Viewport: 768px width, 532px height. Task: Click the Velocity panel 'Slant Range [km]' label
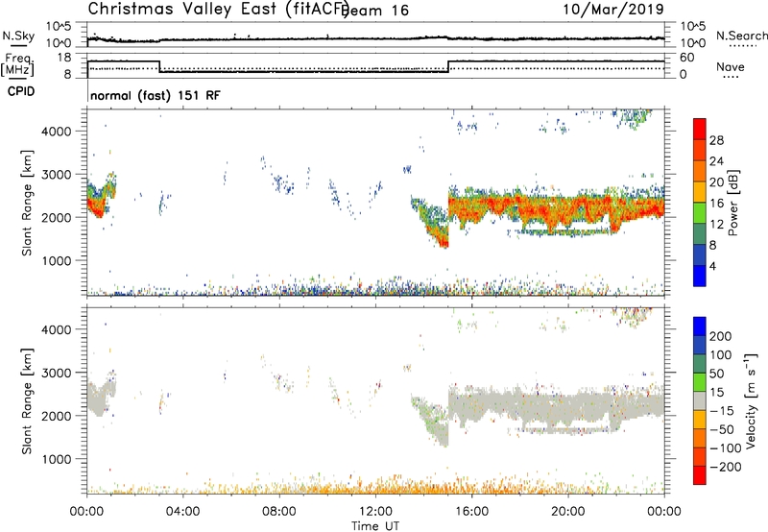[x=27, y=401]
